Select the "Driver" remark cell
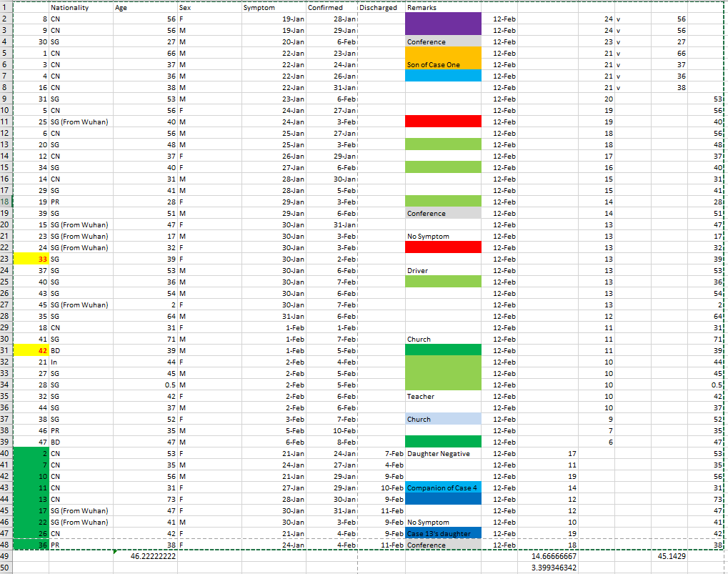The height and width of the screenshot is (574, 728). pos(443,270)
